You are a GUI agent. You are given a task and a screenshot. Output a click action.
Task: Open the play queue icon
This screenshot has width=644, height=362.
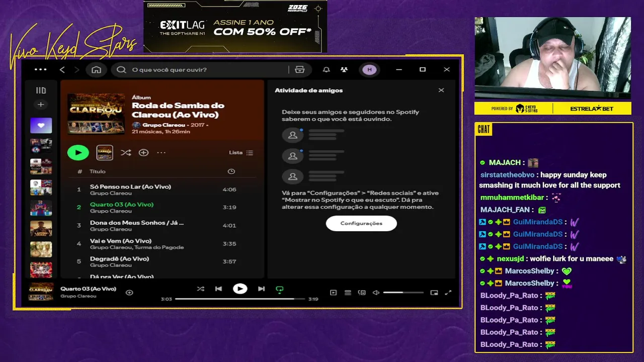pyautogui.click(x=348, y=293)
